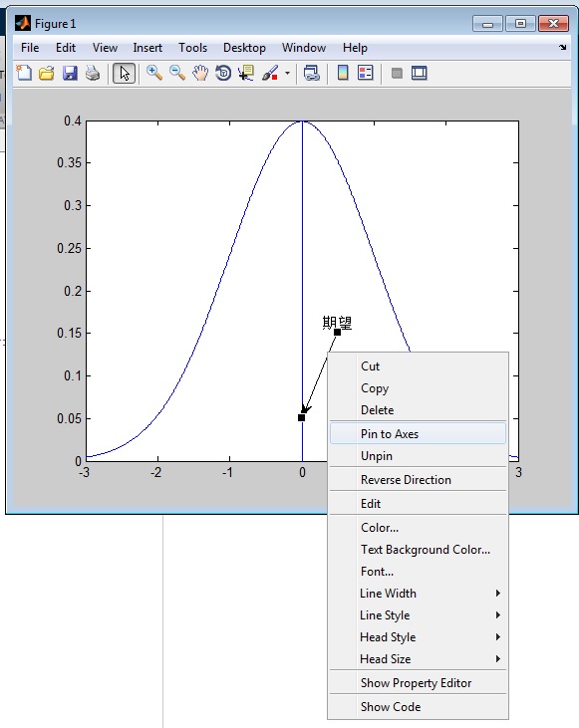Image resolution: width=579 pixels, height=728 pixels.
Task: Select the Data Cursor tool
Action: (x=246, y=73)
